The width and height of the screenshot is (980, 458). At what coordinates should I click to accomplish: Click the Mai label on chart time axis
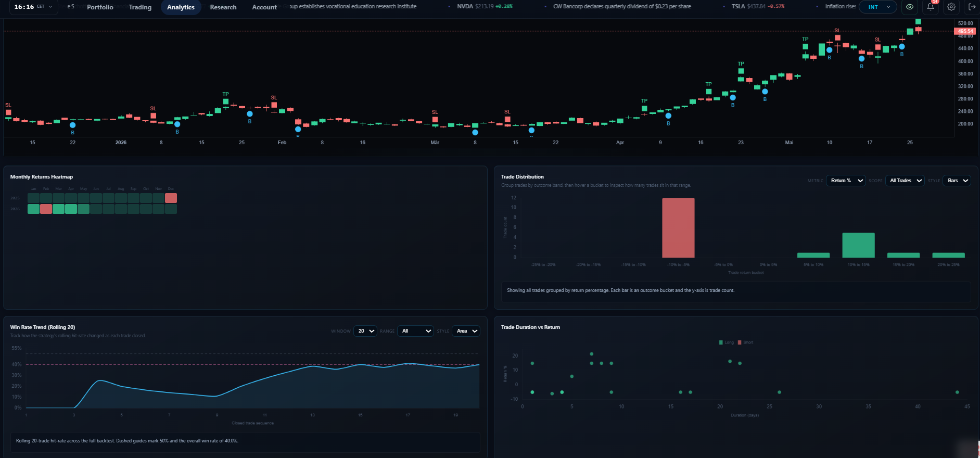[x=789, y=143]
